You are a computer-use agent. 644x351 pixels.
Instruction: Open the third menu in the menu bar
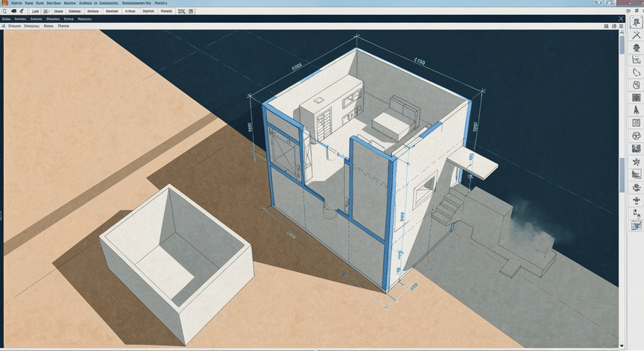(x=40, y=3)
